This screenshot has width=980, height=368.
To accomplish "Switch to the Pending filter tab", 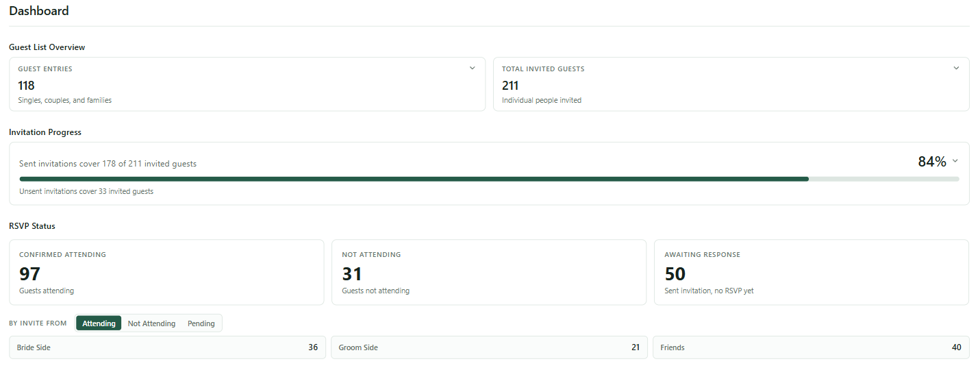I will pyautogui.click(x=201, y=323).
